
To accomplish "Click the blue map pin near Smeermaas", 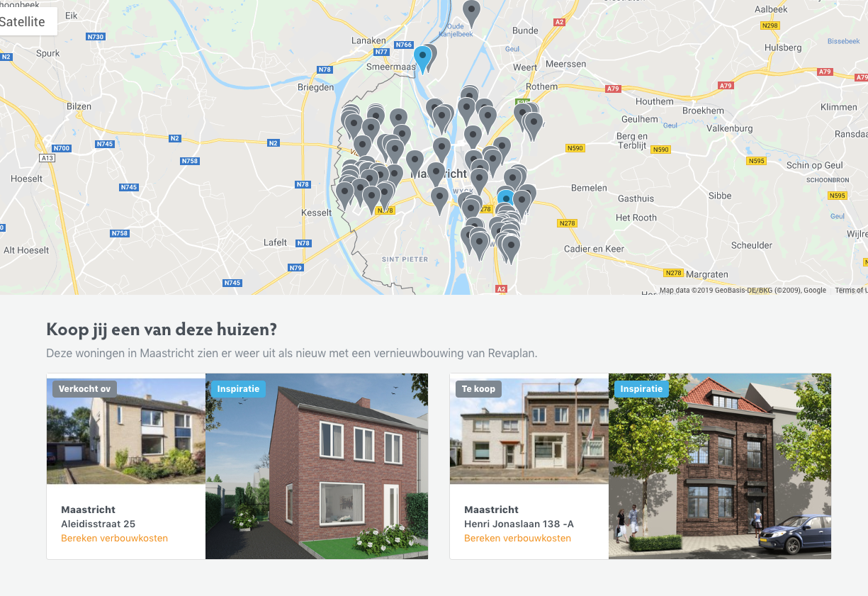I will [x=422, y=60].
